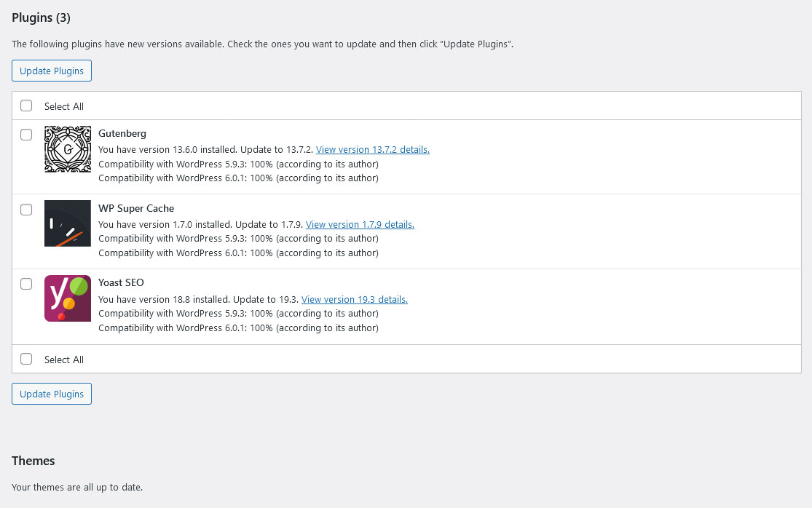Open View version 1.7.9 details link
The width and height of the screenshot is (812, 508).
(x=360, y=224)
